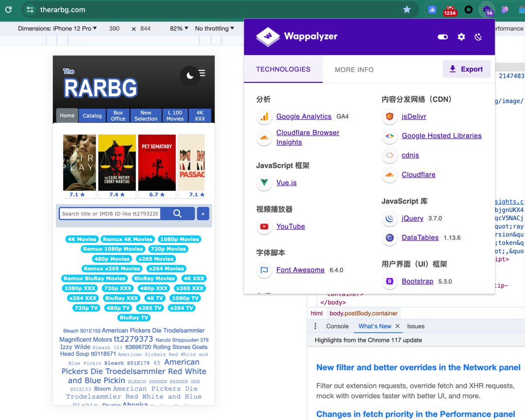
Task: Click the DataTables icon
Action: (x=389, y=238)
